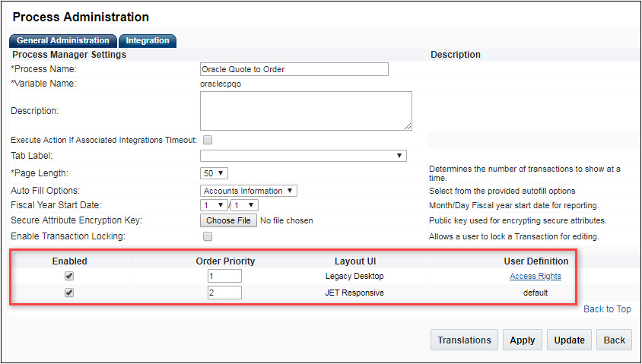Click the Process Name text field

click(x=294, y=69)
